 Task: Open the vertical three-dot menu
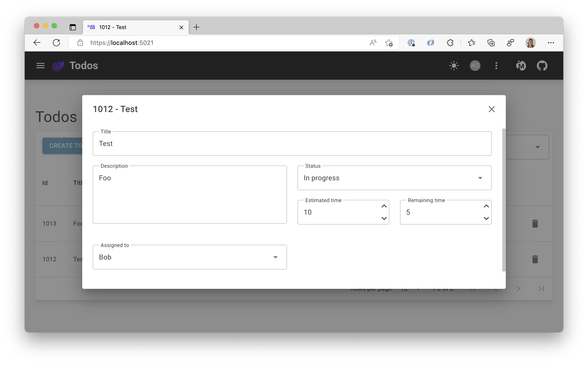[496, 66]
